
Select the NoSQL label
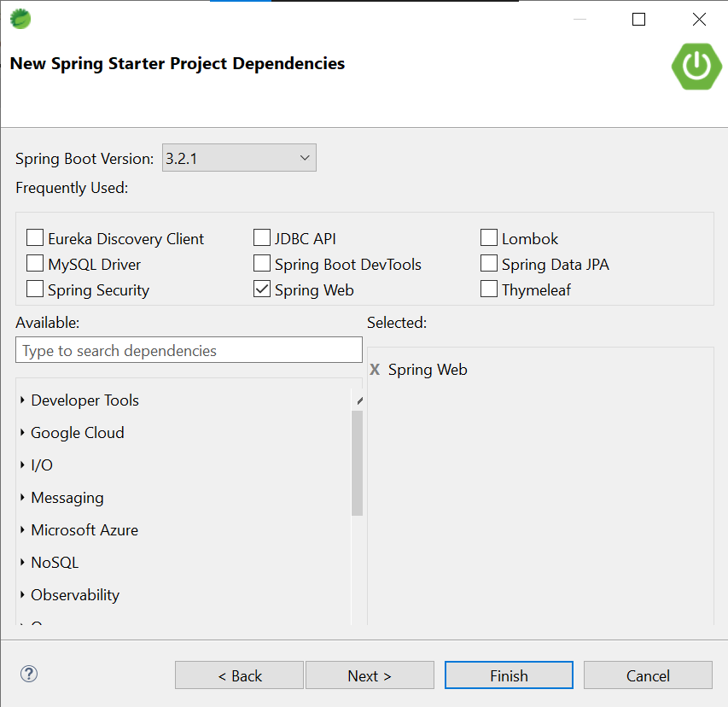55,563
